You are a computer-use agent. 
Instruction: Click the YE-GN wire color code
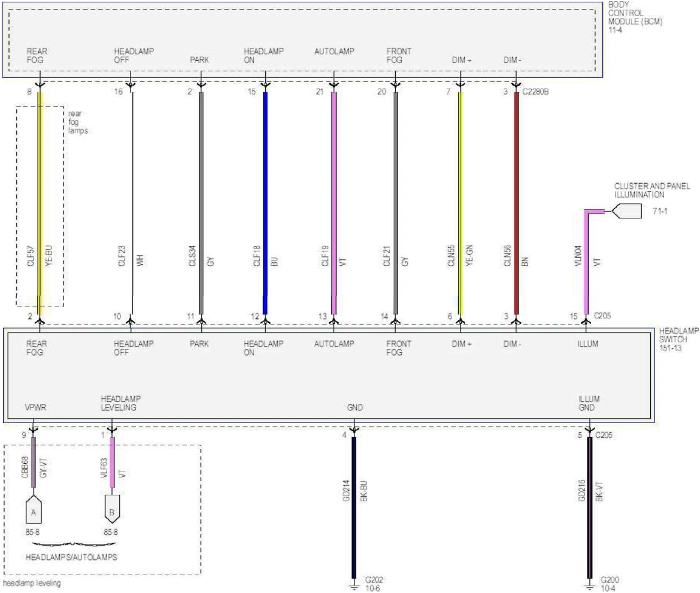[469, 256]
